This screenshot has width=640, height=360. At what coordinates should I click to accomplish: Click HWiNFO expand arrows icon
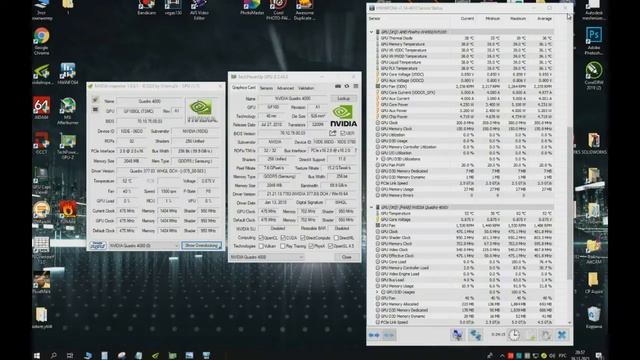[374, 335]
